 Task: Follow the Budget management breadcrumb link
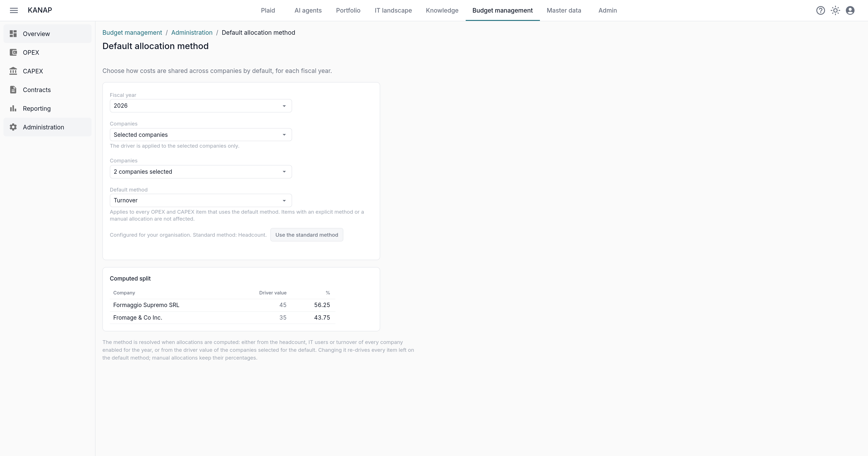coord(132,33)
